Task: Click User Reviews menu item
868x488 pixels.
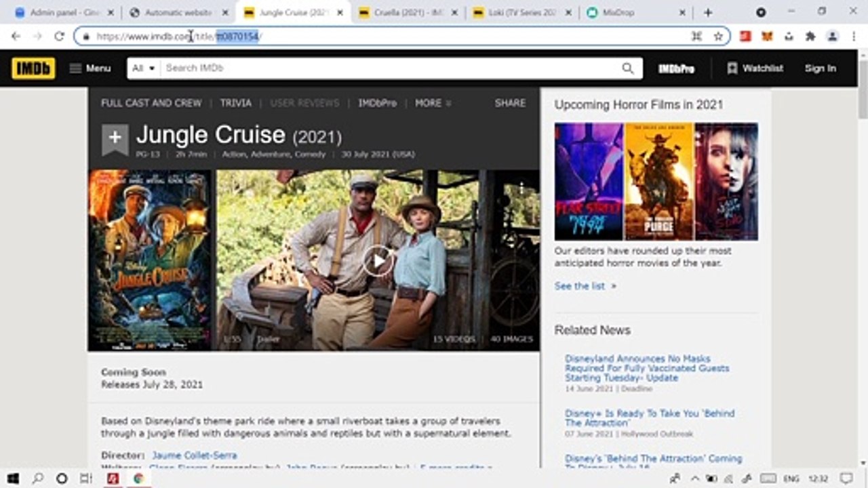Action: tap(304, 103)
